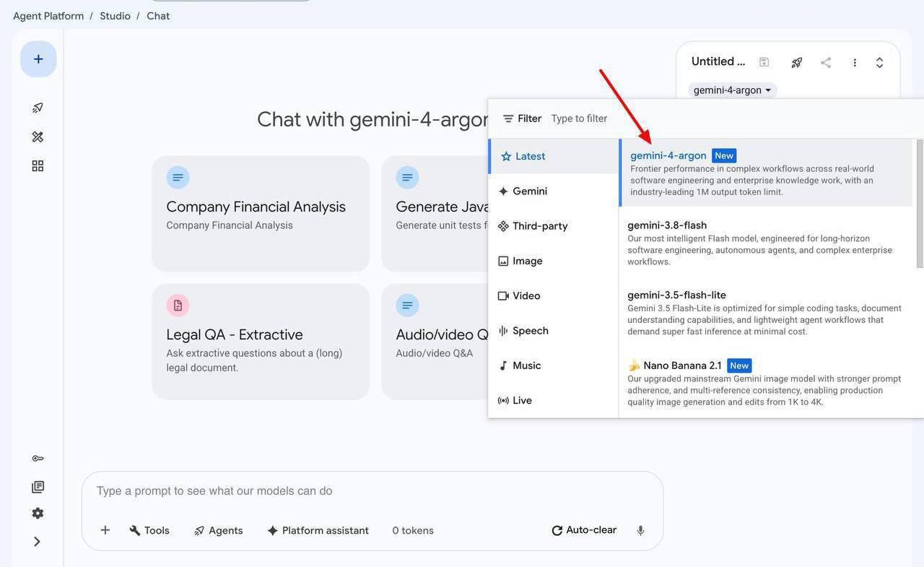
Task: Toggle Auto-clear
Action: (x=584, y=530)
